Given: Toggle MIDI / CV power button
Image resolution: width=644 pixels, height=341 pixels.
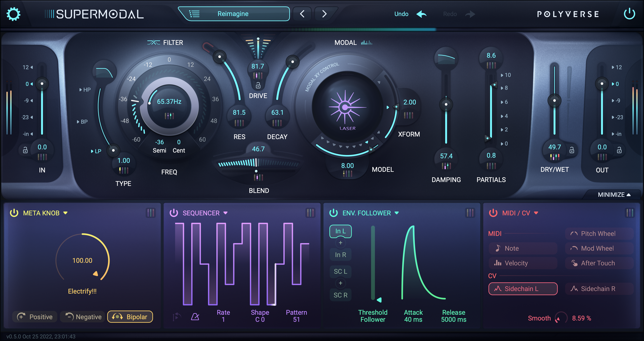Looking at the screenshot, I should pyautogui.click(x=493, y=213).
